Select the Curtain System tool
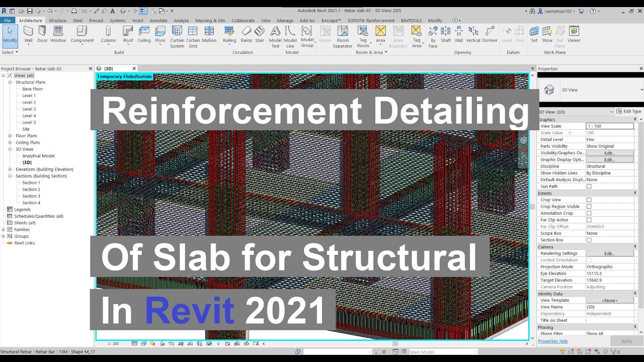The image size is (644, 362). [177, 37]
